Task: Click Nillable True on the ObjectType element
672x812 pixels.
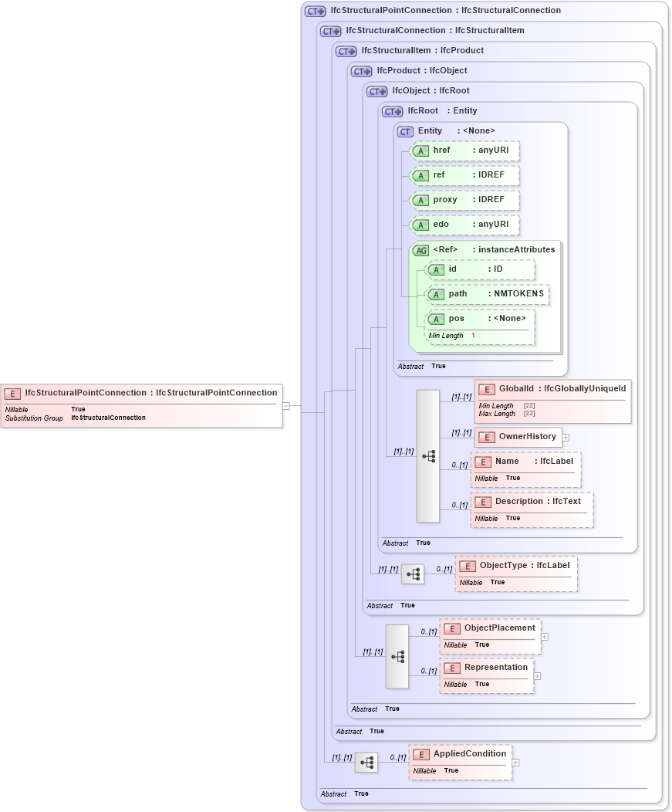Action: (x=482, y=582)
